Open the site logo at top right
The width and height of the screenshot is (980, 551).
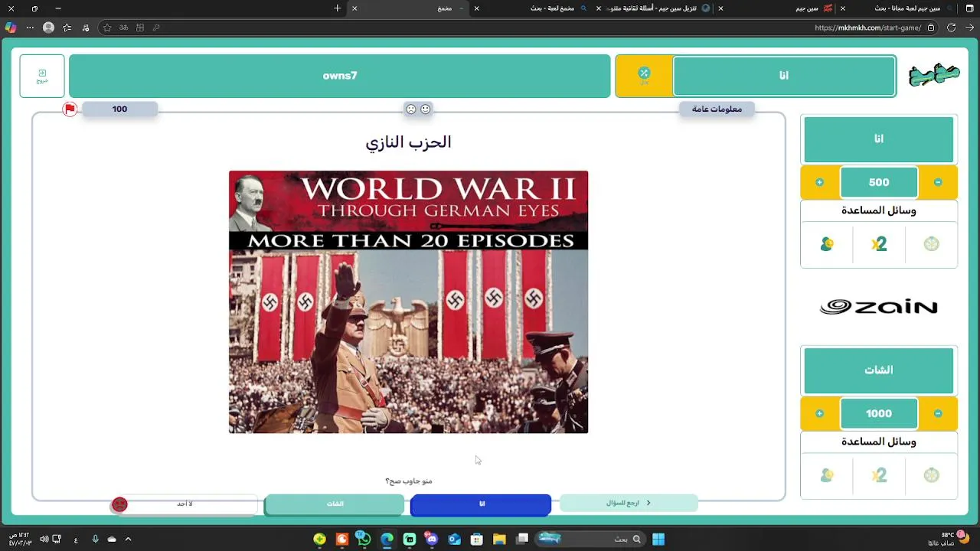point(934,75)
